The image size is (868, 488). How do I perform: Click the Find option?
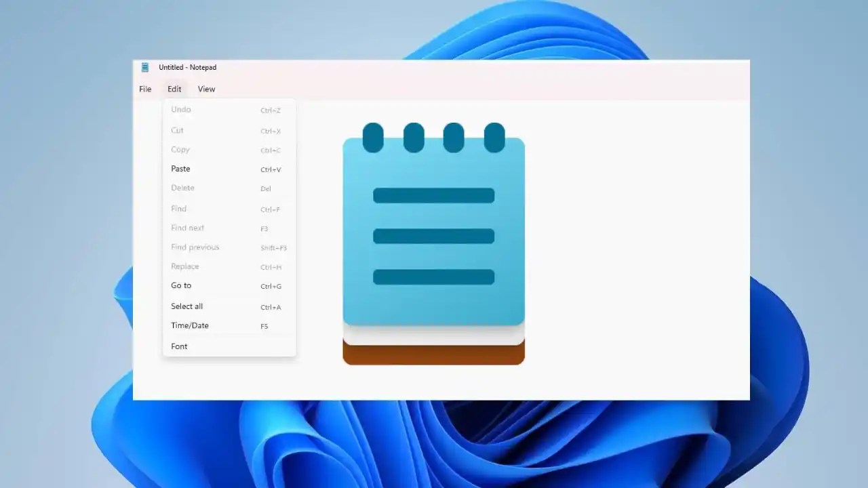(x=178, y=208)
